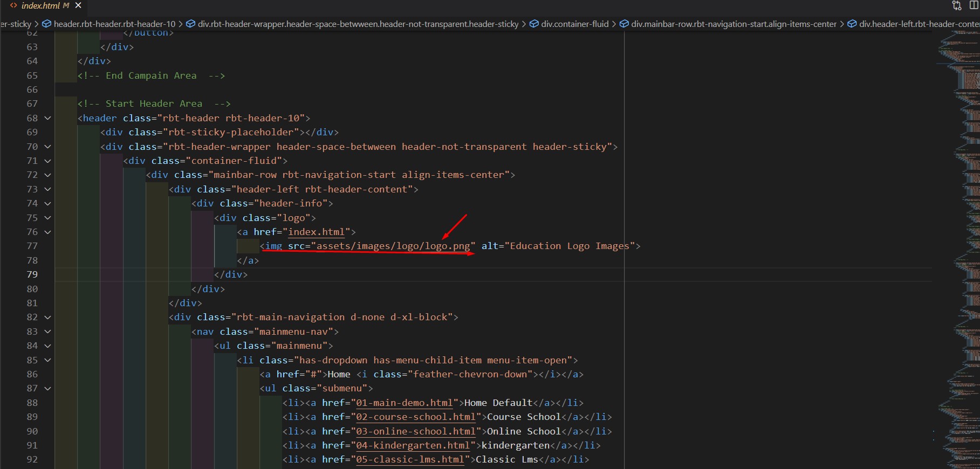980x469 pixels.
Task: Click the symbol icon before div.header-left breadcrumb
Action: point(852,24)
